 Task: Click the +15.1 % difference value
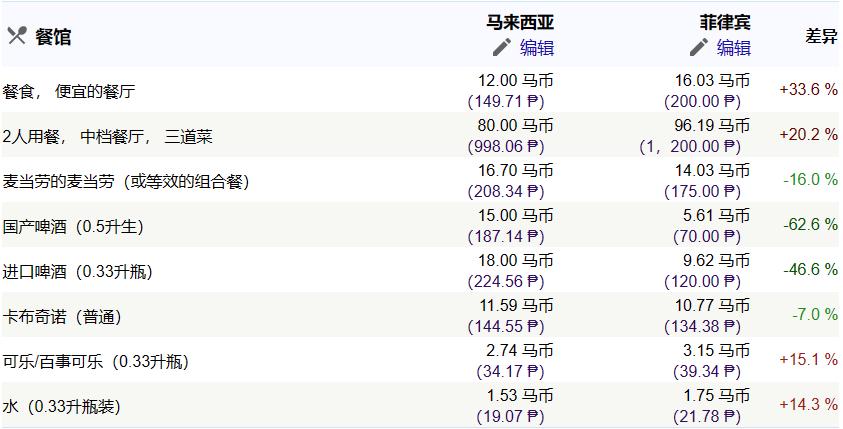pyautogui.click(x=809, y=360)
